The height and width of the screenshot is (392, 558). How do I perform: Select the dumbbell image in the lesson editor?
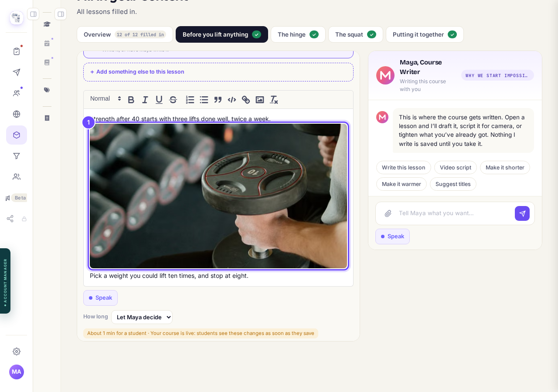tap(218, 196)
